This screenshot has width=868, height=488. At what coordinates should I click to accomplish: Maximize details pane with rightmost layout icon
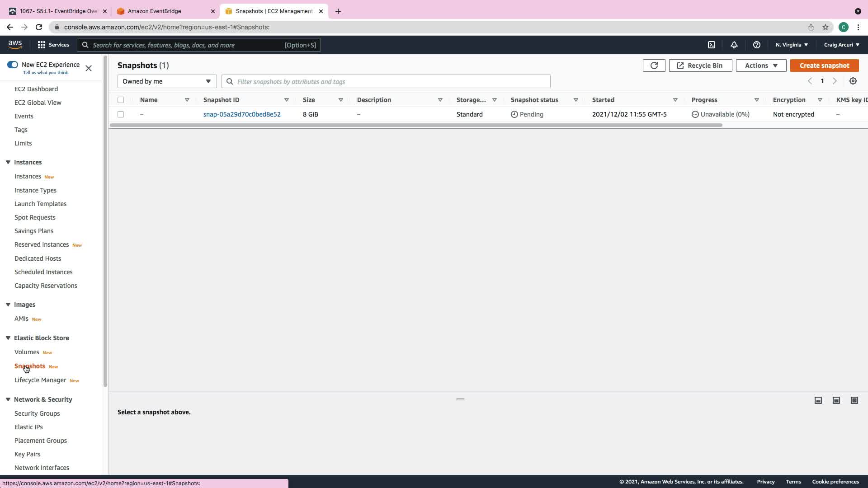[x=854, y=400]
